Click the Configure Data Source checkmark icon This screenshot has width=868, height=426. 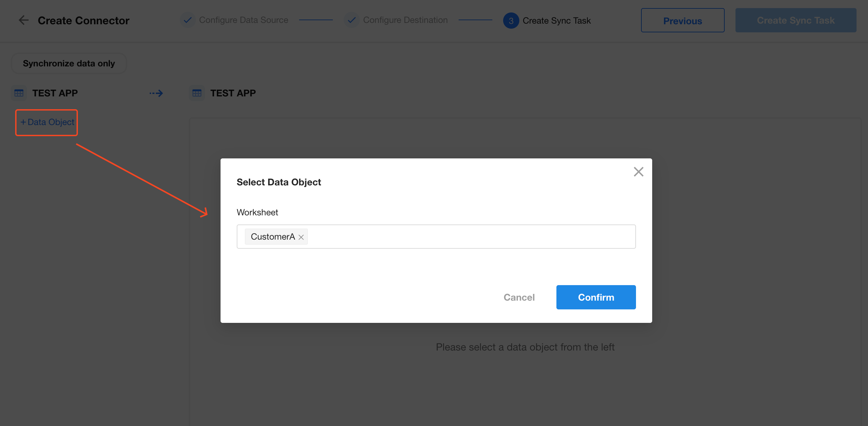point(187,20)
